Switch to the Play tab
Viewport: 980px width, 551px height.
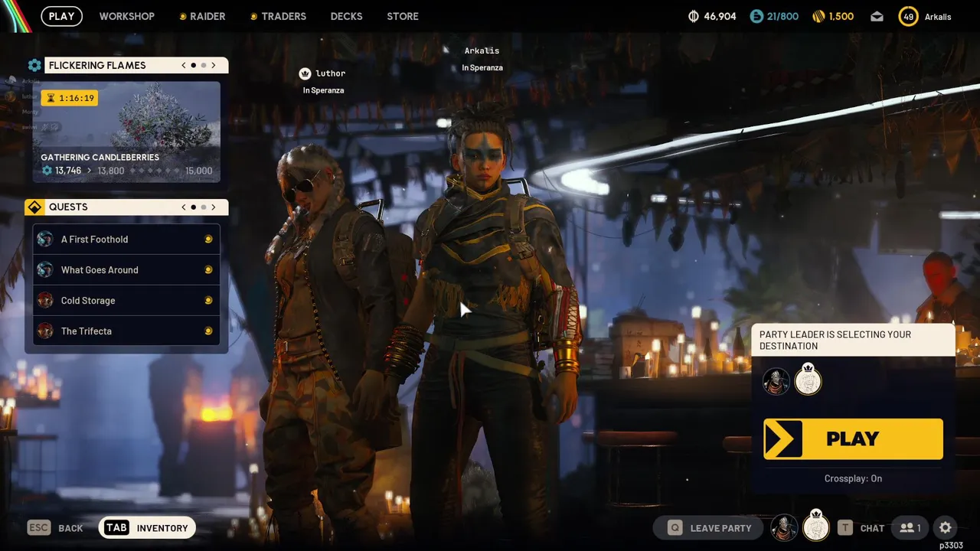[x=62, y=16]
